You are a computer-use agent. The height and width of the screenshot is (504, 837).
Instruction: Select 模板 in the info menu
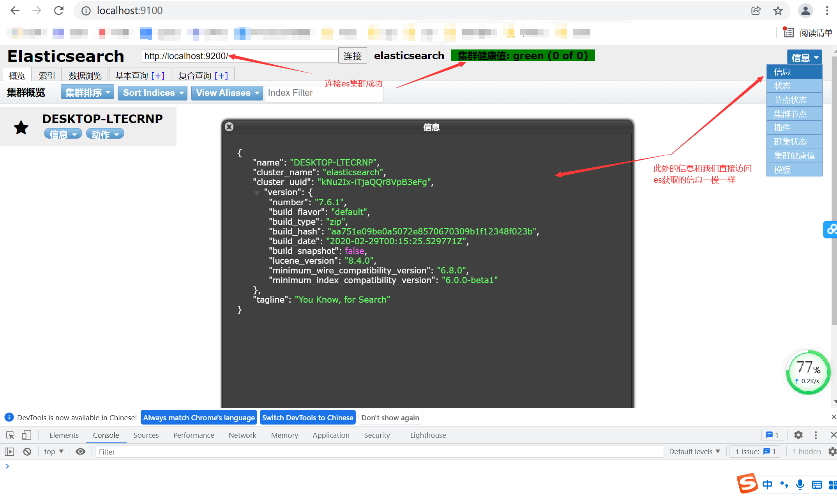coord(794,170)
